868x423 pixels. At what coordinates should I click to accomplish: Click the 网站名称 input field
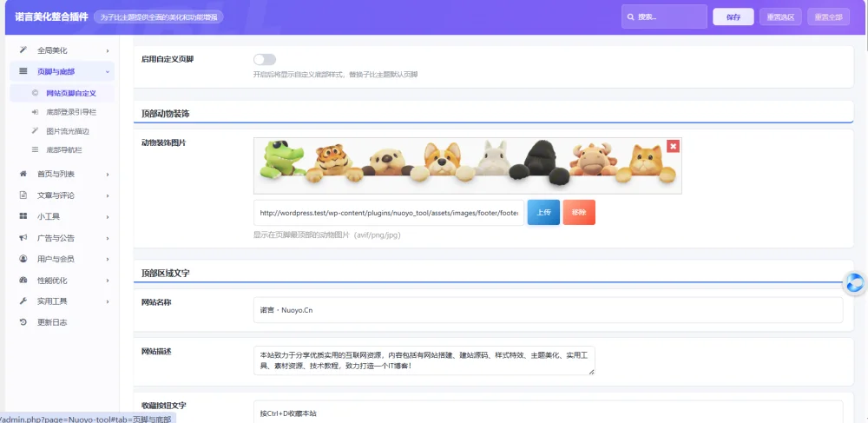tap(548, 310)
